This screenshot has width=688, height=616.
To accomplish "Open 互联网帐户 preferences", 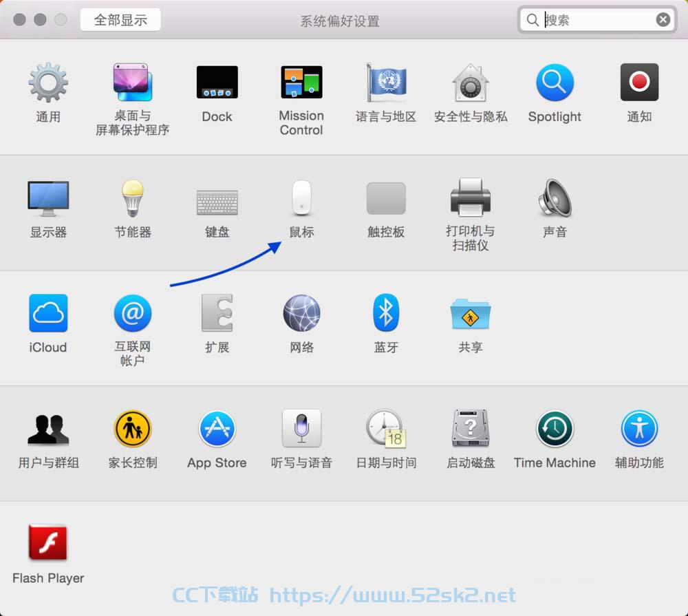I will [x=133, y=313].
